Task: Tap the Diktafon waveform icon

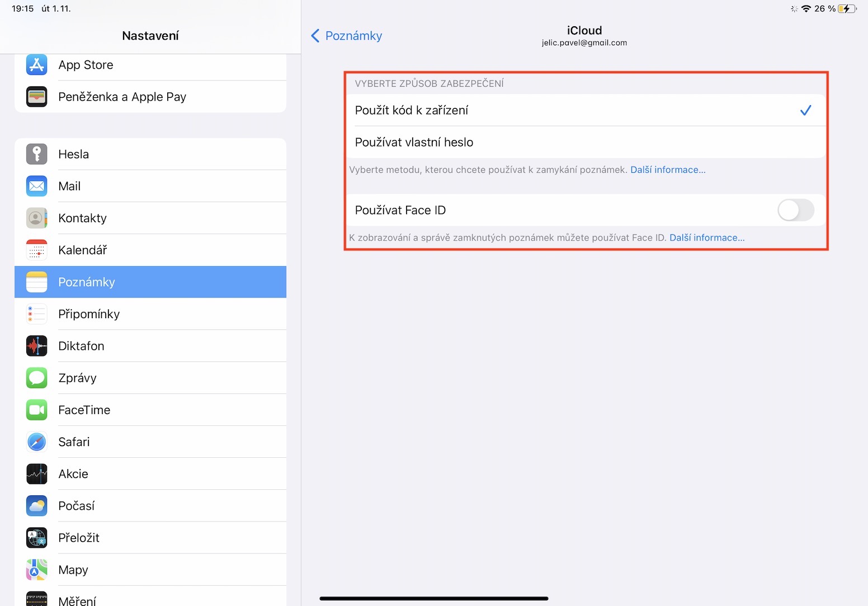Action: tap(36, 346)
